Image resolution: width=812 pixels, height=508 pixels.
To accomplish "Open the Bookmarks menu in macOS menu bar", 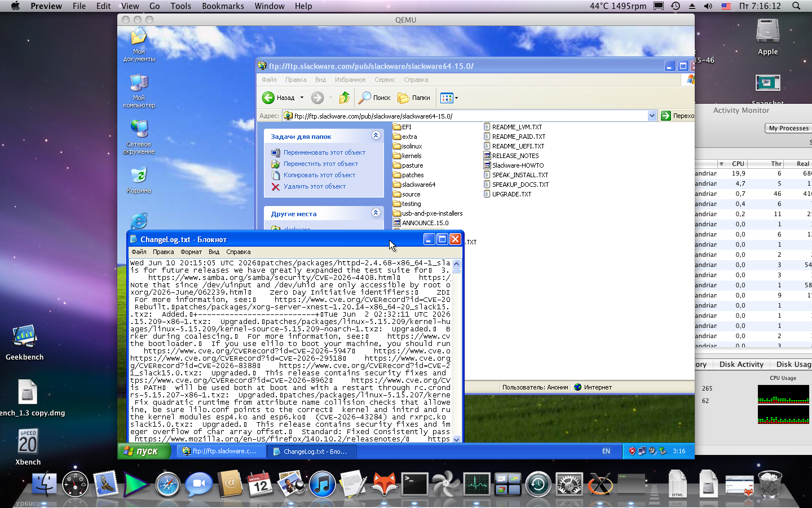I will [223, 6].
